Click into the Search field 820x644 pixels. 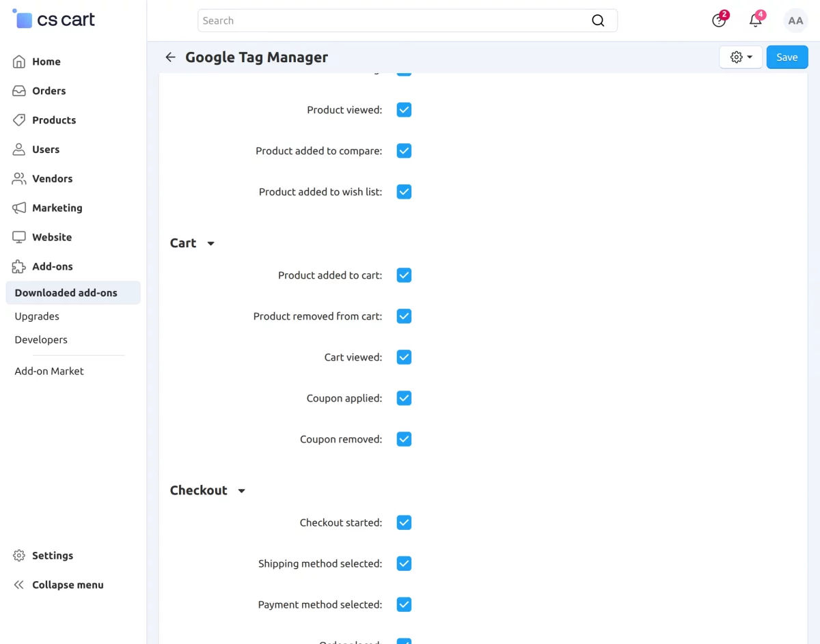point(407,20)
